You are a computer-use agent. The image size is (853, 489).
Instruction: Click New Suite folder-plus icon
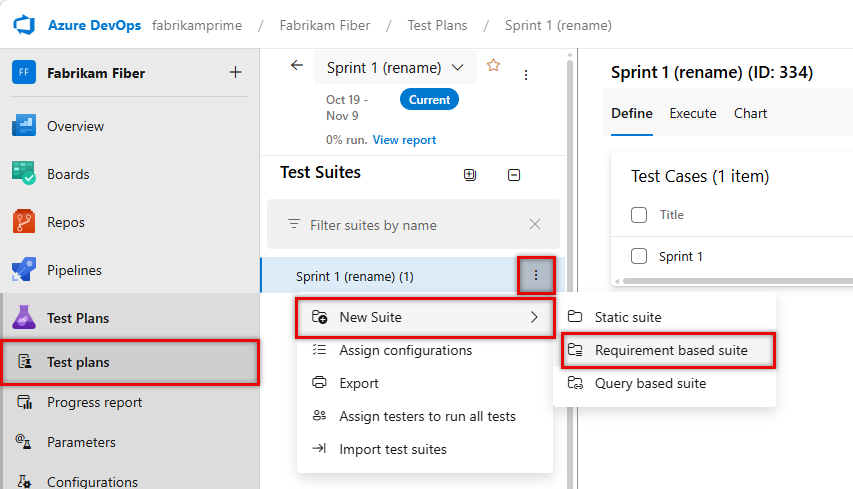(x=319, y=317)
